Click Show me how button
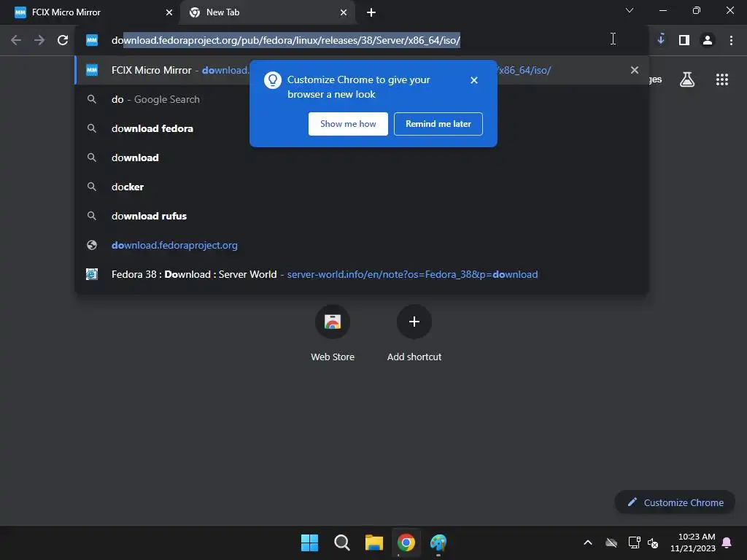This screenshot has height=560, width=747. coord(348,124)
